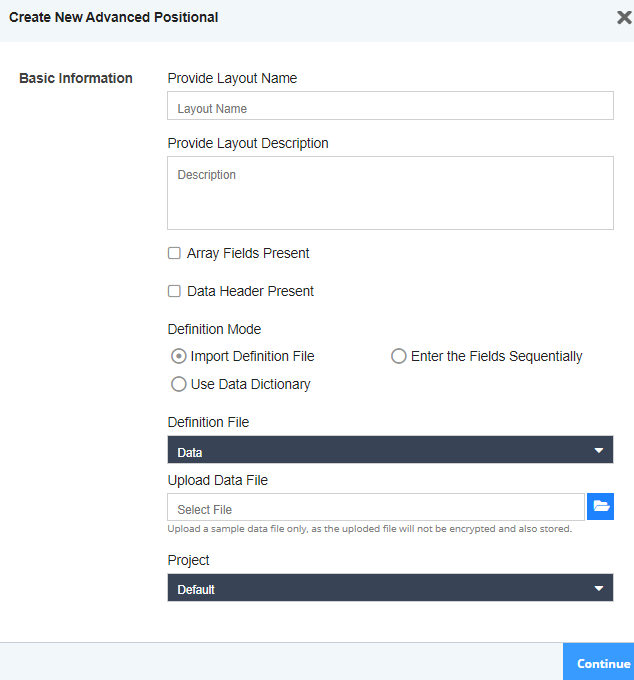Click inside the Description text area
The width and height of the screenshot is (634, 680).
390,193
